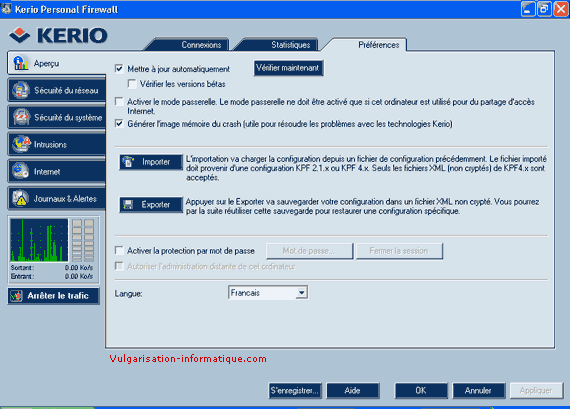The height and width of the screenshot is (409, 570).
Task: Click the icon on Arrêter le trafic
Action: [16, 296]
